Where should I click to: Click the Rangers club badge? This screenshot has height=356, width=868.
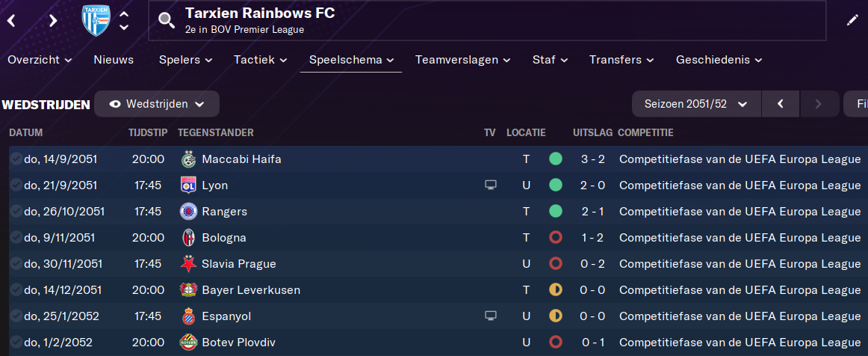188,212
